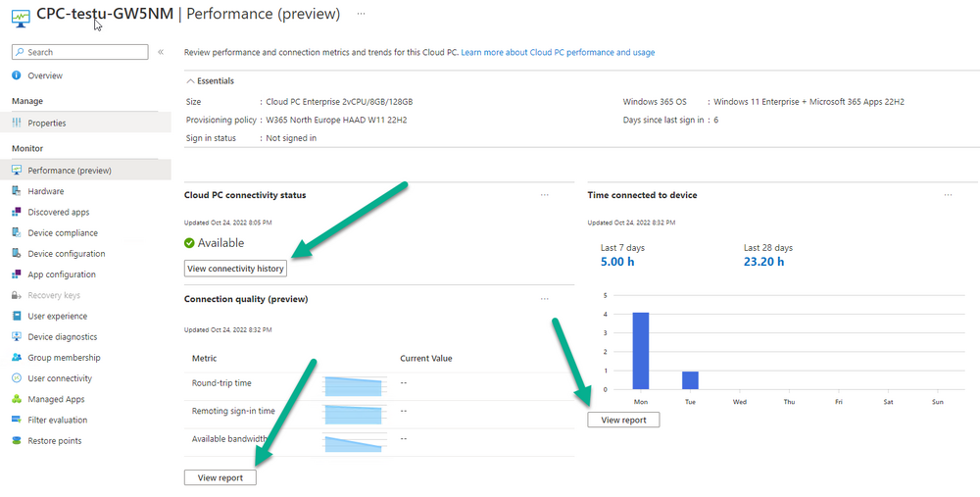The image size is (980, 497).
Task: Click 'Not signed in' status value
Action: (291, 138)
